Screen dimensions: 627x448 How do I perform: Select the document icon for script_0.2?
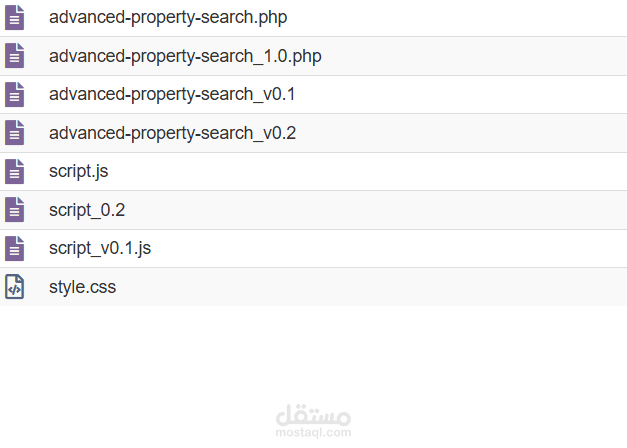(14, 210)
